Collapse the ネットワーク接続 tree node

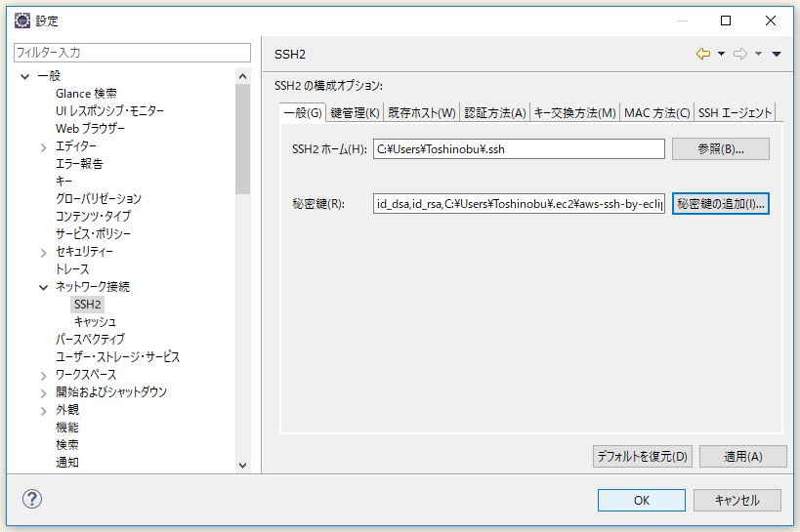coord(43,287)
